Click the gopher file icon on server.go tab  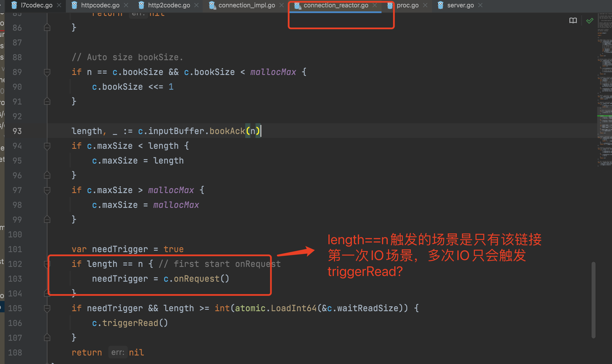pos(440,5)
